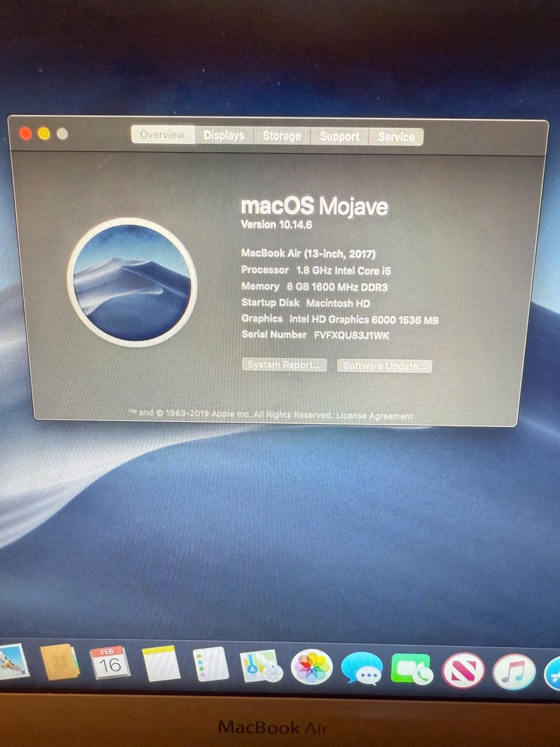
Task: Open Notes from the Dock
Action: point(161,663)
